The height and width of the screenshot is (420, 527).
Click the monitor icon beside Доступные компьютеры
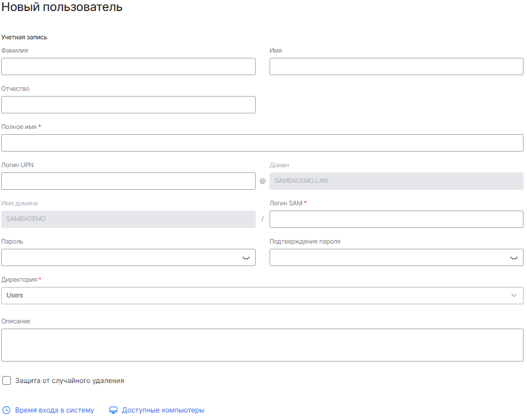[x=112, y=410]
